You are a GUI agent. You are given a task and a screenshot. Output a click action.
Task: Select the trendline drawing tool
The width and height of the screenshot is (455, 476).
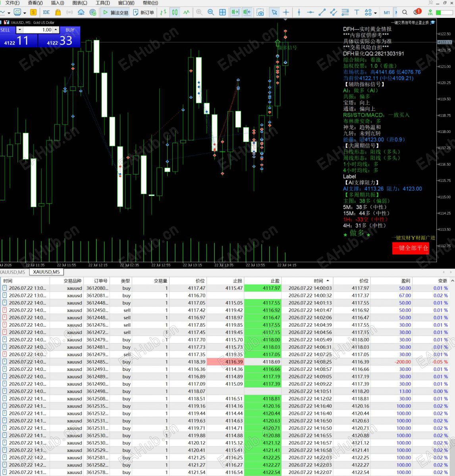click(x=322, y=12)
